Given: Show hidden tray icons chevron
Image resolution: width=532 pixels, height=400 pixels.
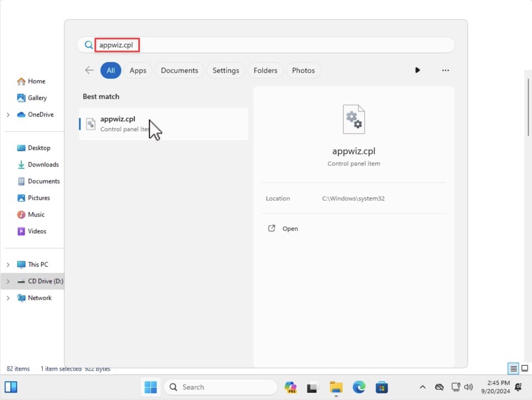Looking at the screenshot, I should click(423, 387).
